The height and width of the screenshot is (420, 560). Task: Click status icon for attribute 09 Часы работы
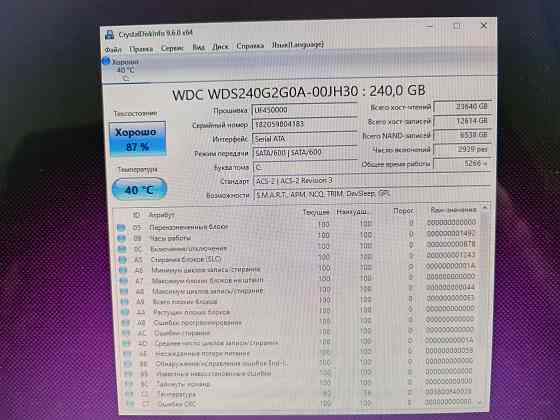pos(121,238)
